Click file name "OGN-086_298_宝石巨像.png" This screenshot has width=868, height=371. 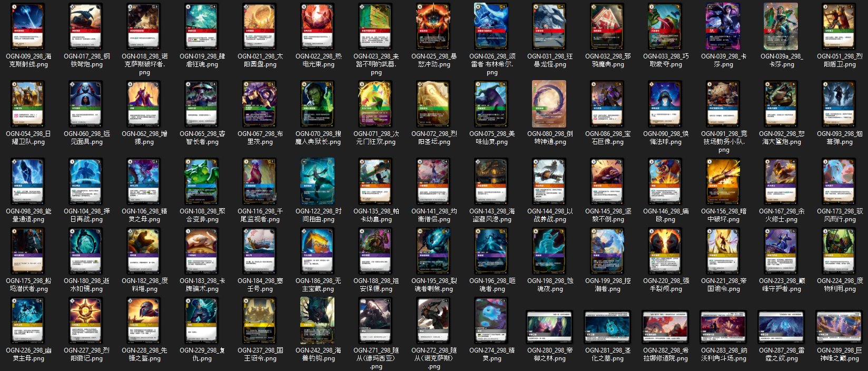608,138
